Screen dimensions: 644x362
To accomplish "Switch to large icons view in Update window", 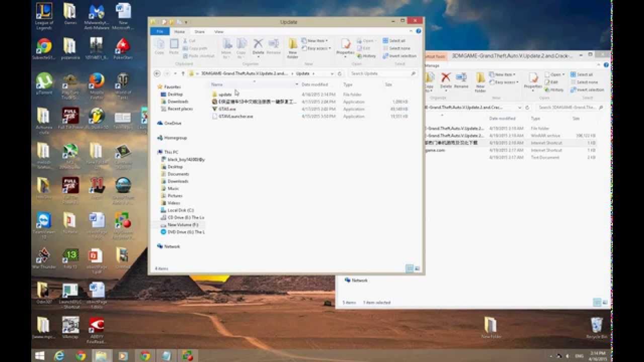I will coord(417,269).
